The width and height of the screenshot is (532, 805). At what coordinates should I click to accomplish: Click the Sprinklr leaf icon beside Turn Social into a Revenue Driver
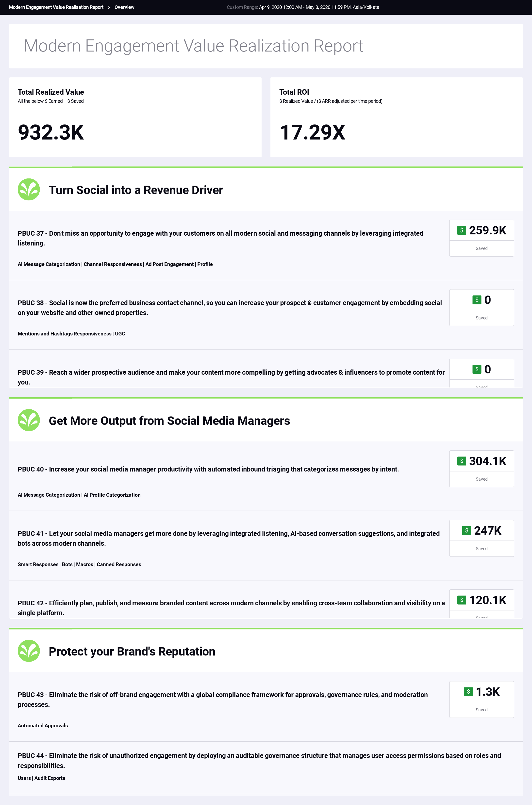coord(29,190)
